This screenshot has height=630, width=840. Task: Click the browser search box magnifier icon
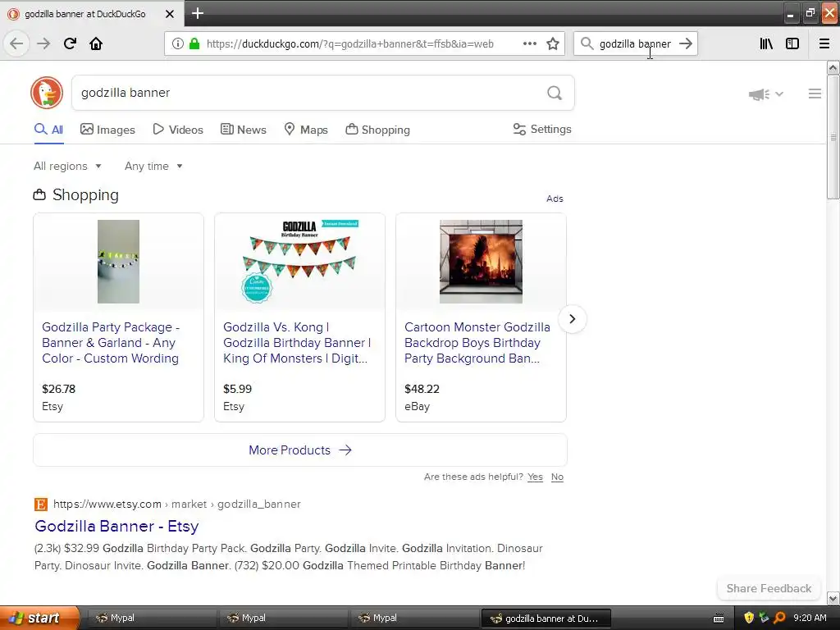point(587,43)
